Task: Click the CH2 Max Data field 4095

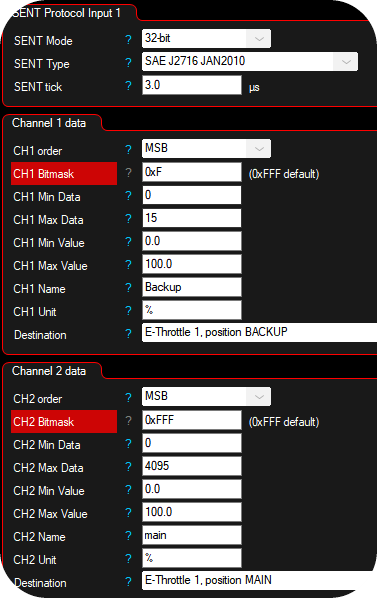Action: 192,466
